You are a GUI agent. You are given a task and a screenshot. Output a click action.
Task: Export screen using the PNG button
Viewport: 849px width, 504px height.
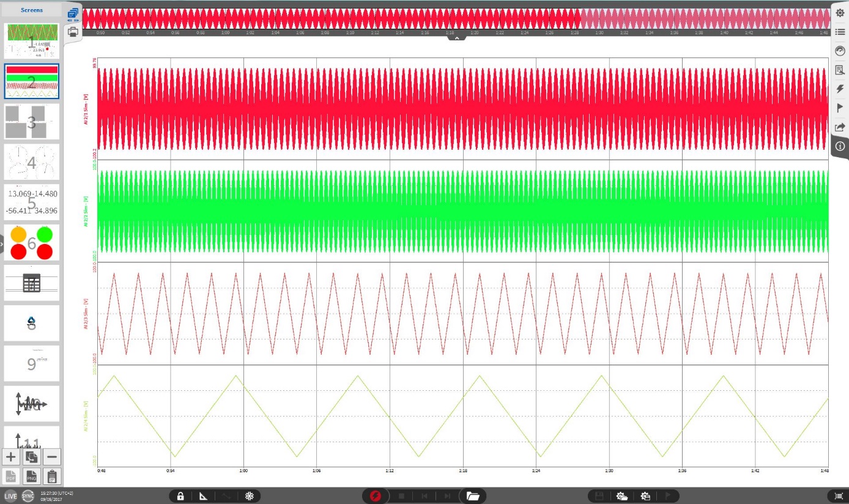click(32, 476)
